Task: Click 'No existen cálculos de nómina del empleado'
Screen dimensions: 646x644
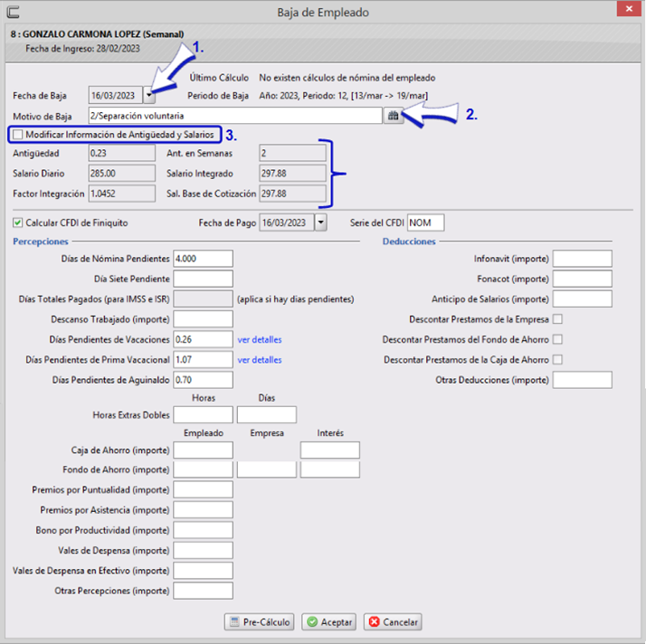Action: (347, 78)
